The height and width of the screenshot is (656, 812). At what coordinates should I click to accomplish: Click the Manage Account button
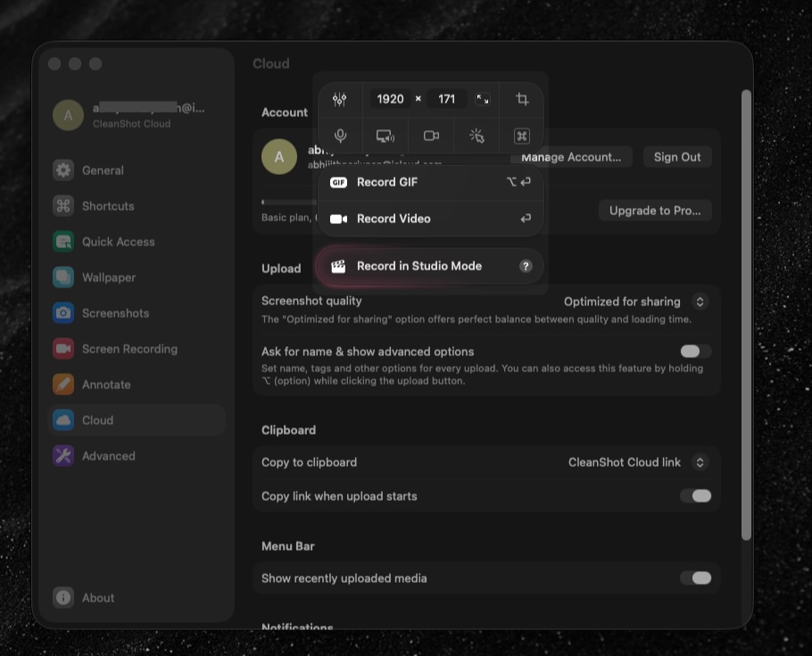pyautogui.click(x=571, y=157)
